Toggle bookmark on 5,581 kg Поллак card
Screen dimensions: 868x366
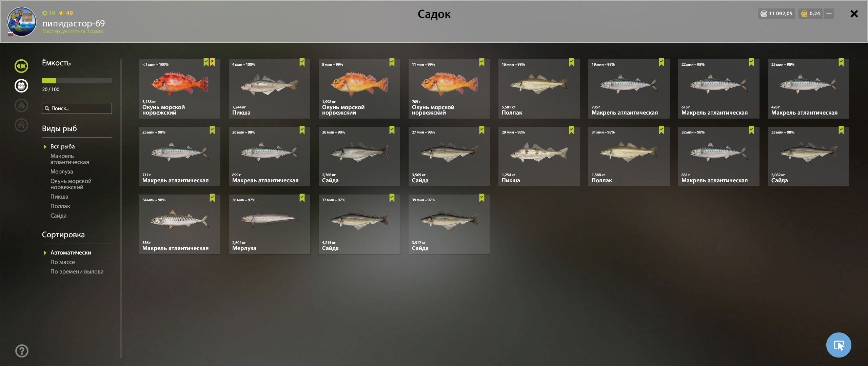[x=571, y=62]
